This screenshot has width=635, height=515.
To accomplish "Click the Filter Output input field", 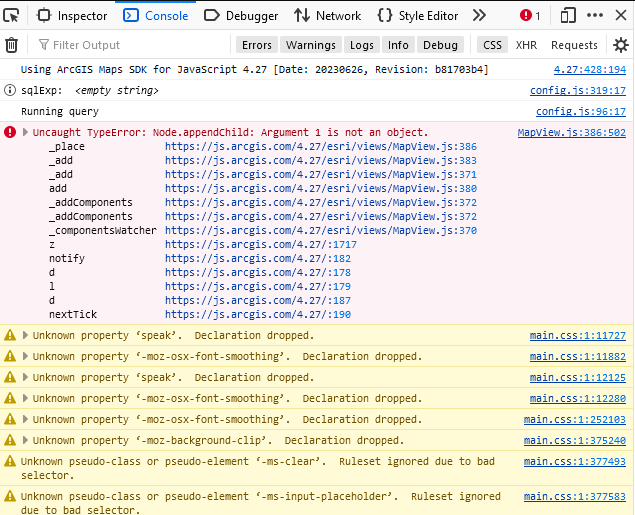I will point(130,45).
